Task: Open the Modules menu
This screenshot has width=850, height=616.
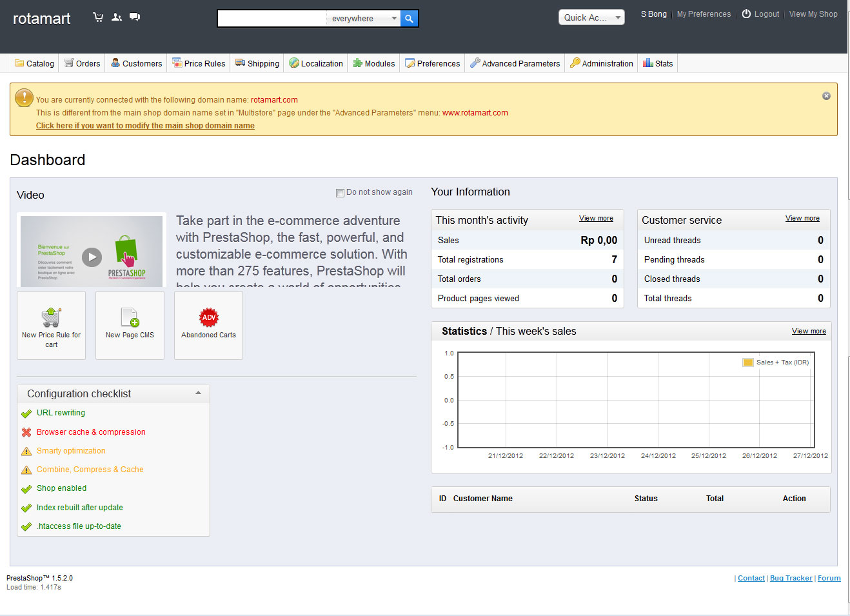Action: (x=374, y=63)
